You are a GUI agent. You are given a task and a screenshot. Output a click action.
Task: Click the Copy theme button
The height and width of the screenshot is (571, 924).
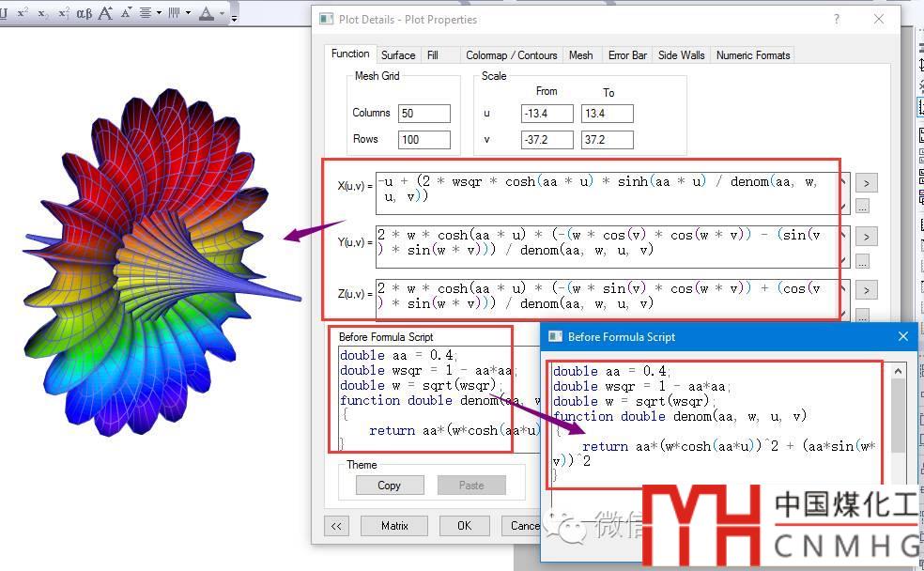point(389,486)
